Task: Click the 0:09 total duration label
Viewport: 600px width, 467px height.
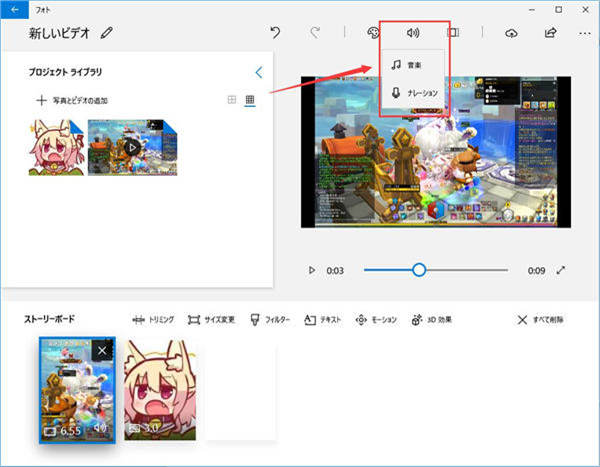Action: click(x=536, y=271)
